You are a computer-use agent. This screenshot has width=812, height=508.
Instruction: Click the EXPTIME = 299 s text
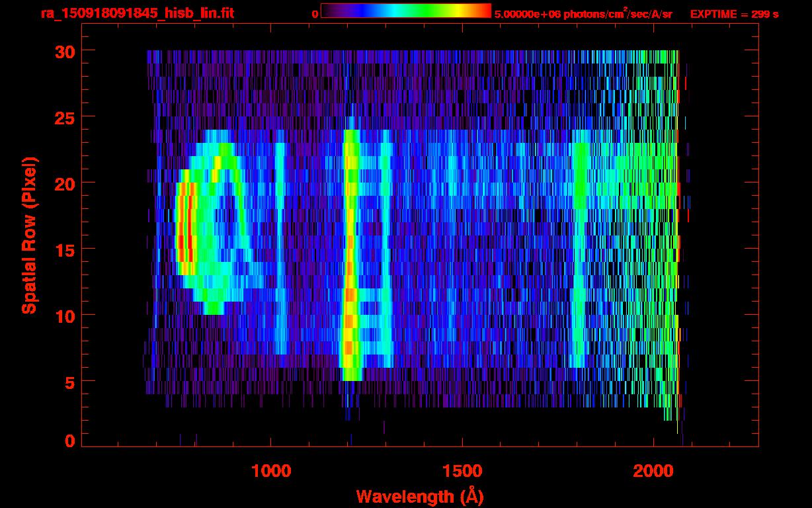point(734,14)
